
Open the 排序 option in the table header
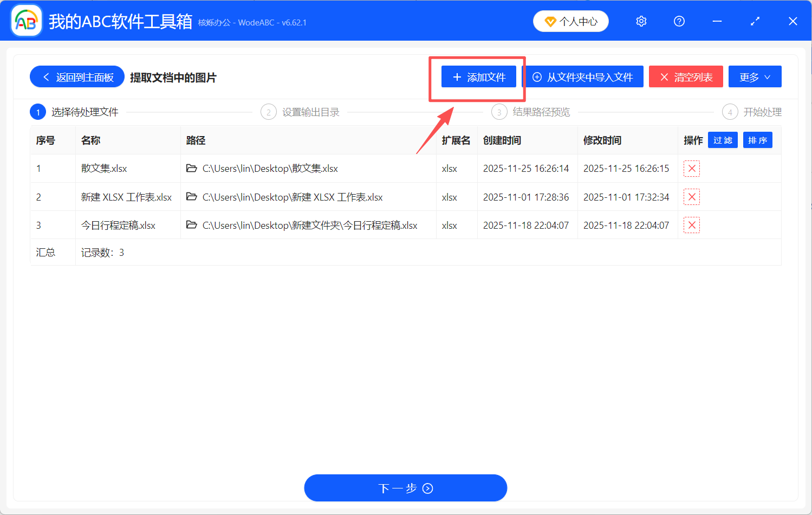click(x=757, y=140)
